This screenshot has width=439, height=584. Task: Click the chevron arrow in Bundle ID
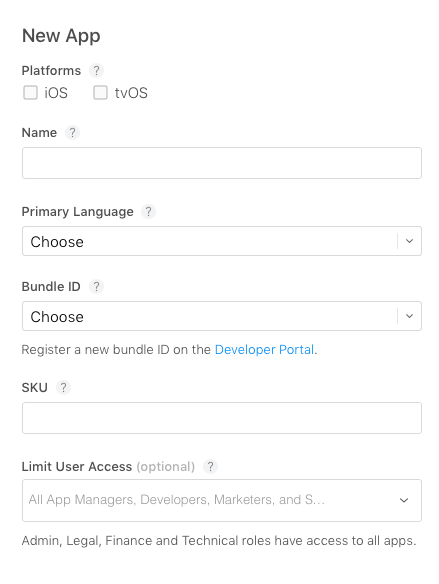tap(410, 316)
